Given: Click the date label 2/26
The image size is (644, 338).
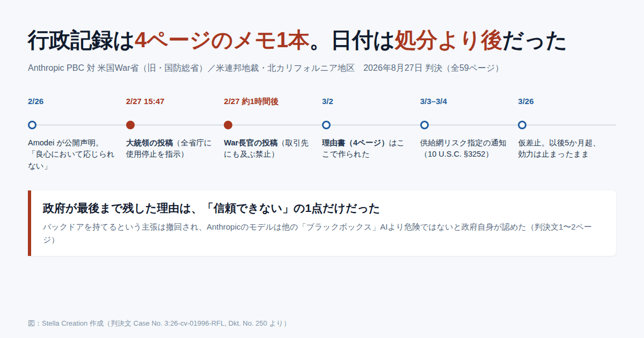Looking at the screenshot, I should pyautogui.click(x=36, y=101).
